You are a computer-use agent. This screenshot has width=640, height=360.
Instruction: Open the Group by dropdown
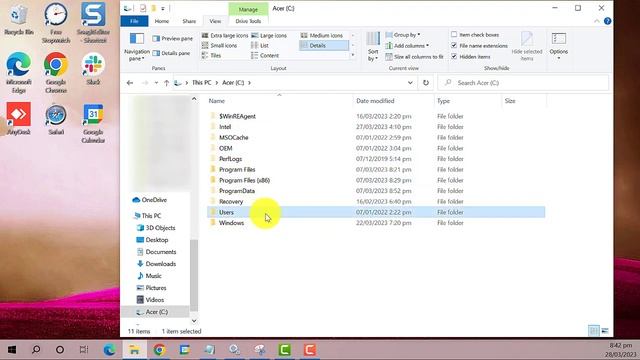coord(403,35)
